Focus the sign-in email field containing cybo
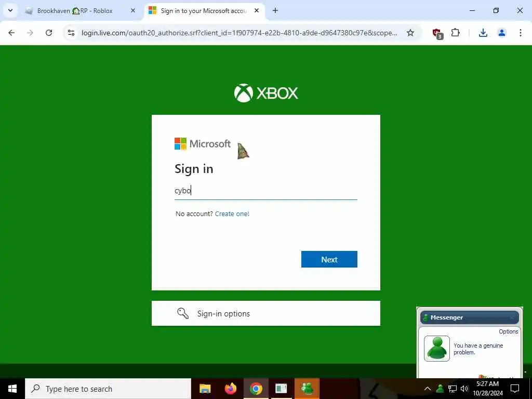532x399 pixels. (266, 191)
